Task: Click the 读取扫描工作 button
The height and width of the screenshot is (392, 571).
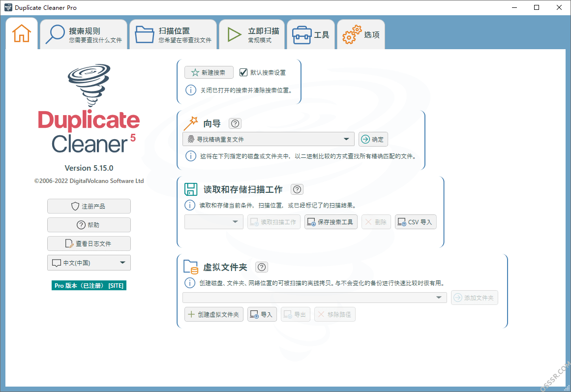Action: (274, 222)
